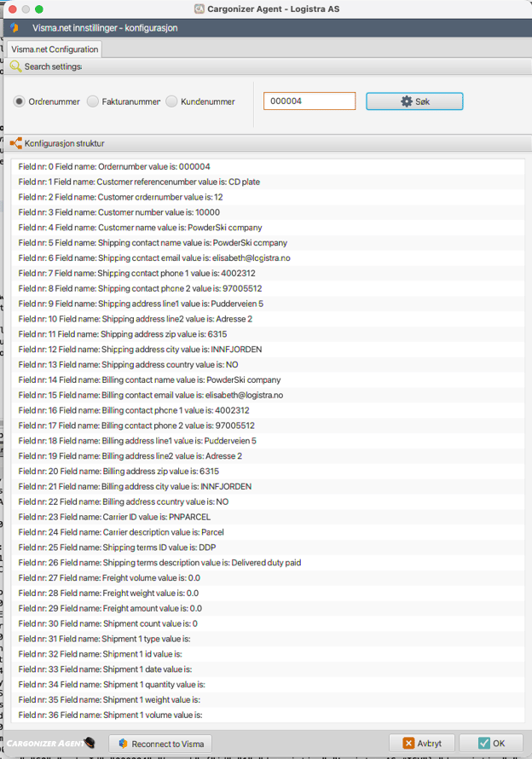Image resolution: width=532 pixels, height=759 pixels.
Task: Select row Shipping contact name PowderSki company
Action: pos(268,243)
